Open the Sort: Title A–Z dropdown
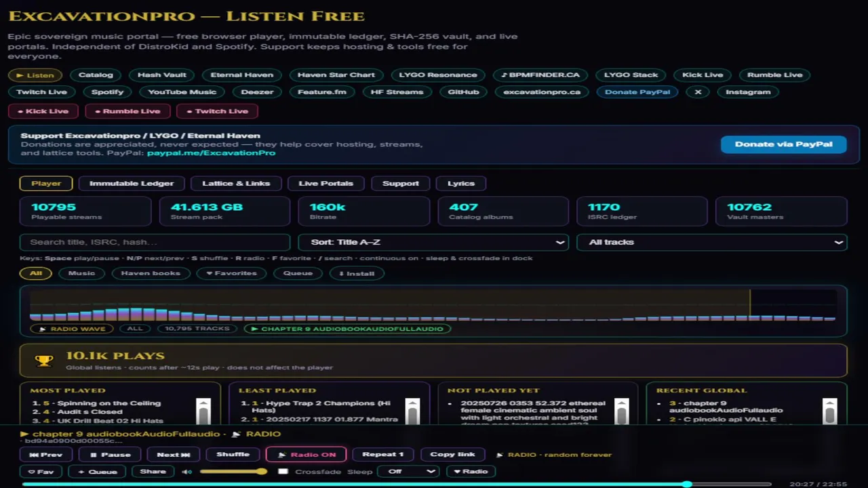Viewport: 868px width, 488px height. pyautogui.click(x=433, y=242)
